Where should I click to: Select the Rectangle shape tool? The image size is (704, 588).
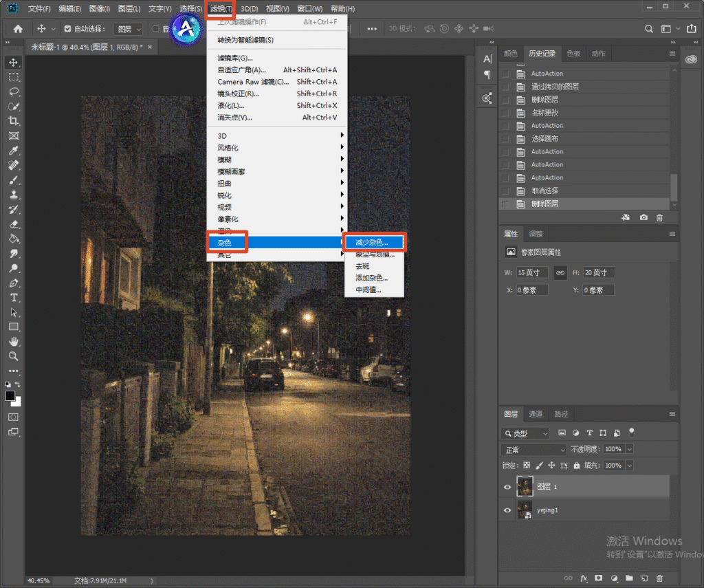[14, 327]
